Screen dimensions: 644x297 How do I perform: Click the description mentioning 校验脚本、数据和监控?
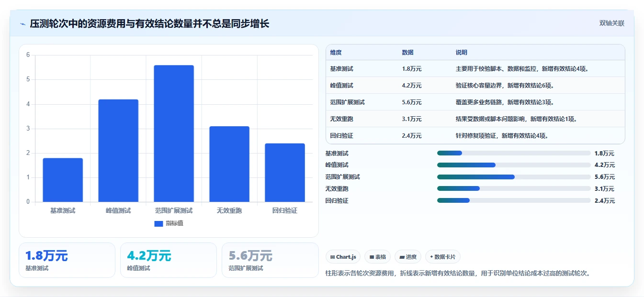point(522,69)
